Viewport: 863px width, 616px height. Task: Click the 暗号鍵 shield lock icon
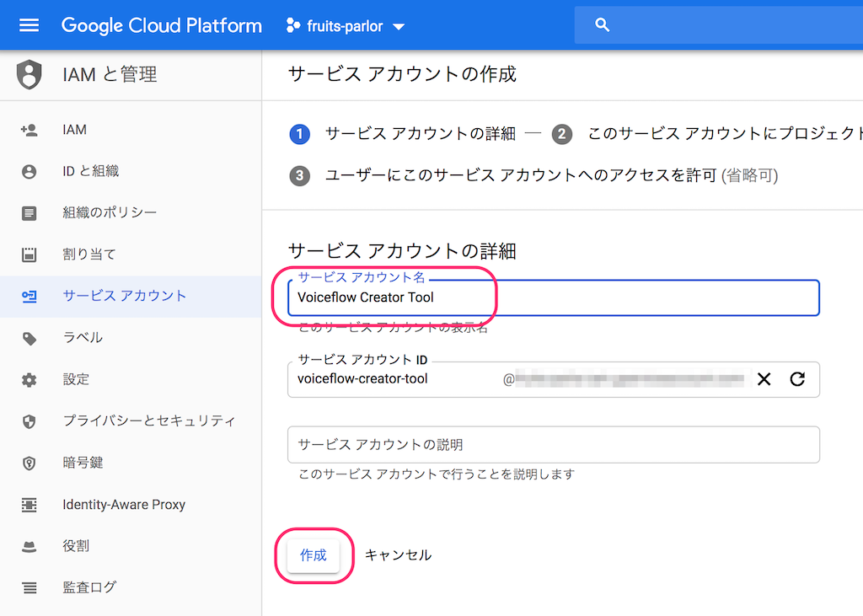pos(29,463)
